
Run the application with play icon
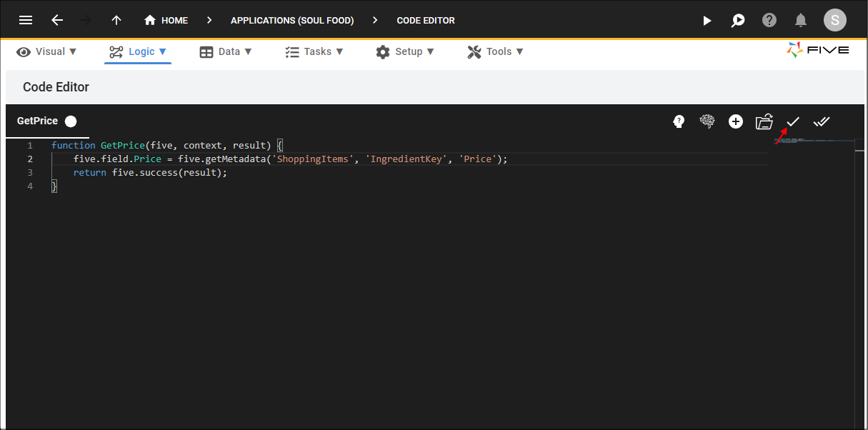(707, 20)
